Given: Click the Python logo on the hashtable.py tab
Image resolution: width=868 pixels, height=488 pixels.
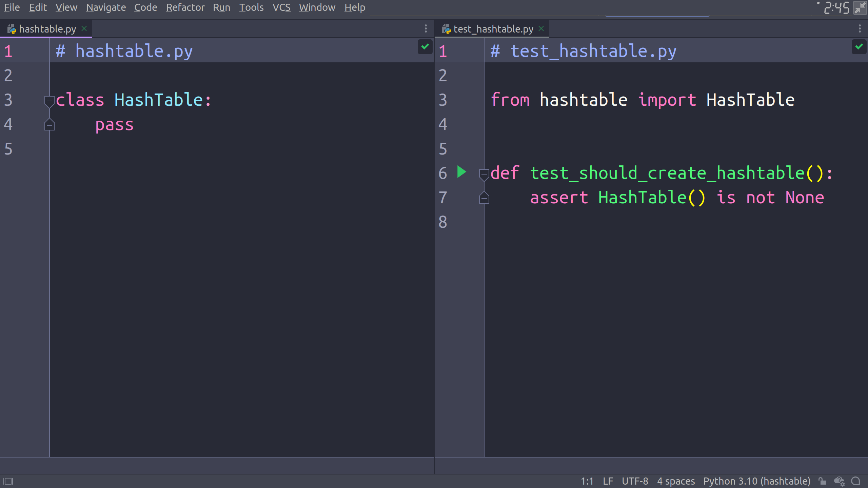Looking at the screenshot, I should click(x=12, y=28).
